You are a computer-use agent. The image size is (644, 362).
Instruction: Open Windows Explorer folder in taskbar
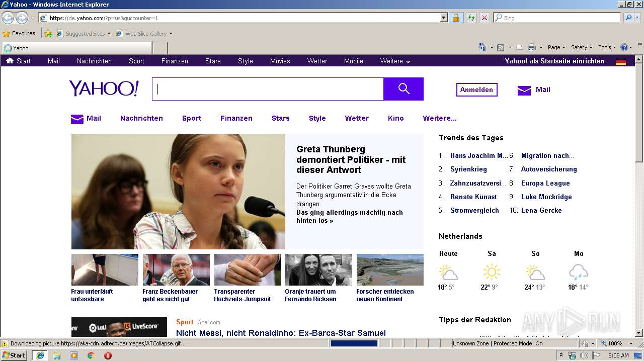57,355
